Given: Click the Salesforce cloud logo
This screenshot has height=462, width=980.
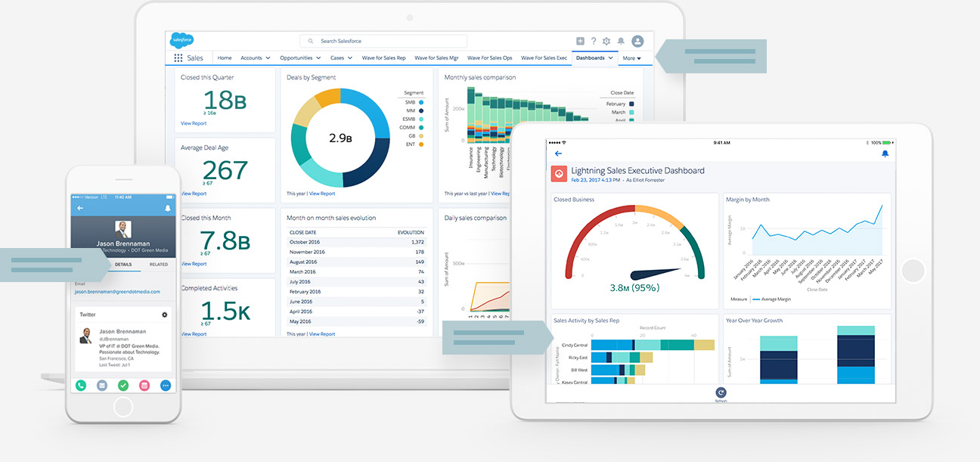Looking at the screenshot, I should [x=181, y=39].
